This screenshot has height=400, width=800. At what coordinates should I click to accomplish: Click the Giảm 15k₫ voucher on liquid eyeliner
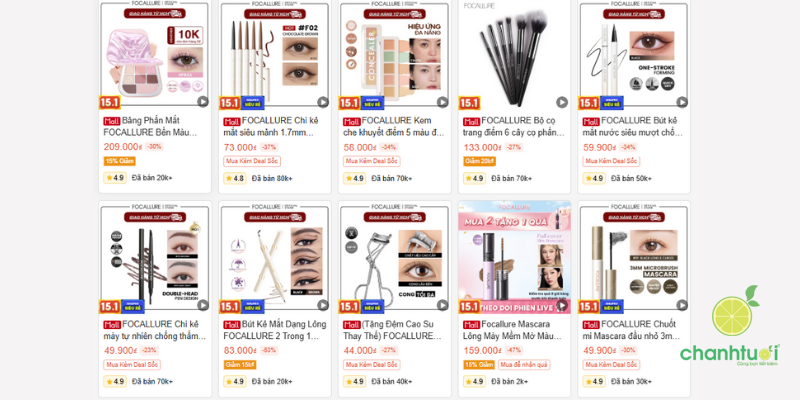point(240,365)
